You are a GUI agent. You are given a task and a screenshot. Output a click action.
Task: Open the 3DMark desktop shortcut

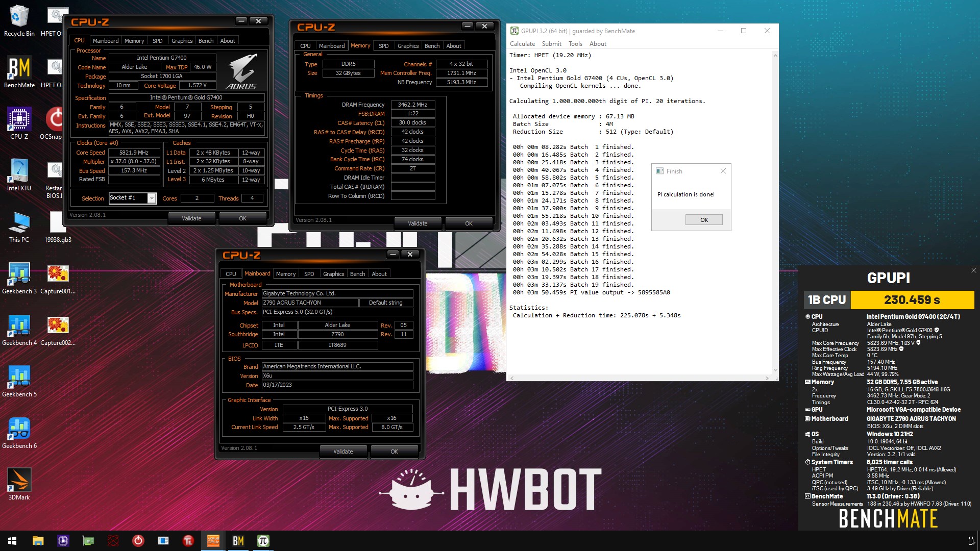tap(19, 484)
